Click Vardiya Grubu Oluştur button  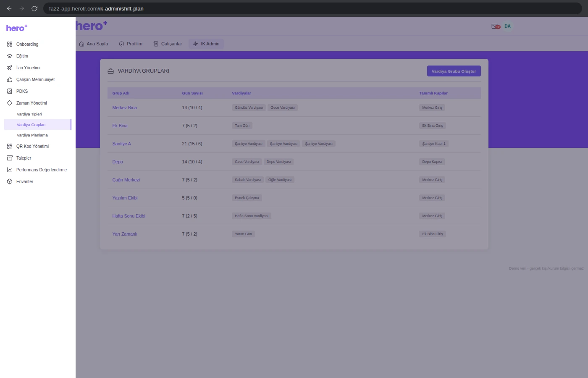click(454, 71)
